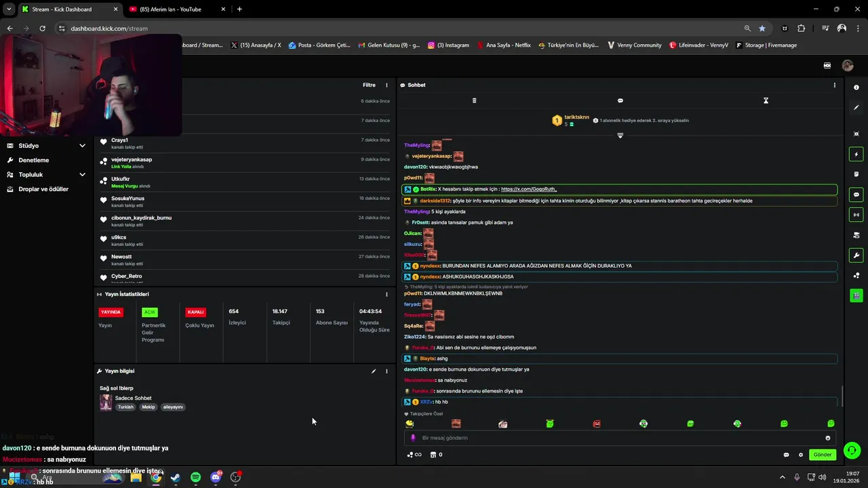Edit stream info with the pencil icon
Screen dimensions: 868x488
click(373, 371)
